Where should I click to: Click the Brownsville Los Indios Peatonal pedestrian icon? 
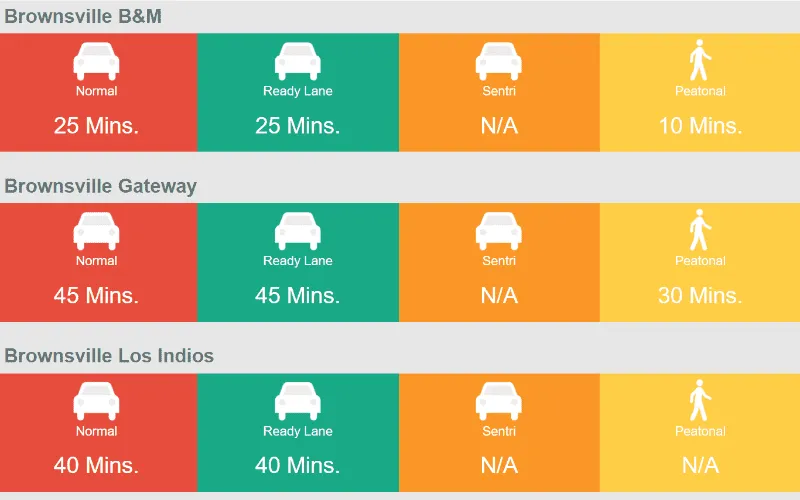click(700, 401)
